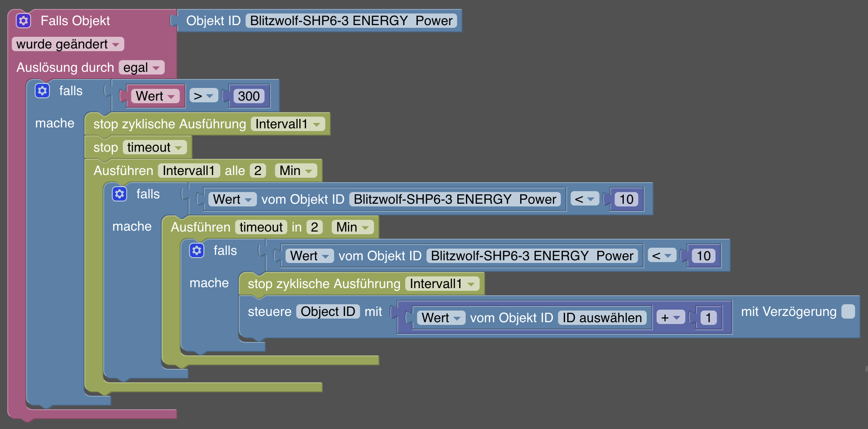The width and height of the screenshot is (868, 429).
Task: Open the Auslösung durch egal dropdown
Action: pyautogui.click(x=142, y=67)
